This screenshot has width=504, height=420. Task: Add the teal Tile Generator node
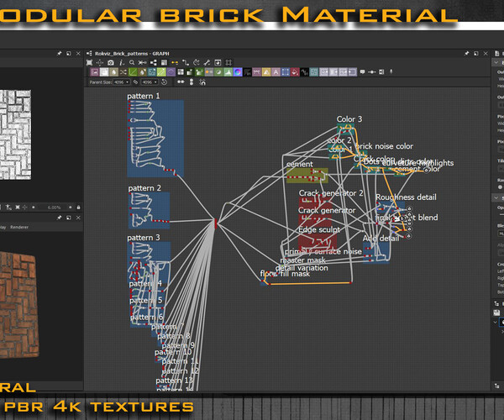[314, 72]
